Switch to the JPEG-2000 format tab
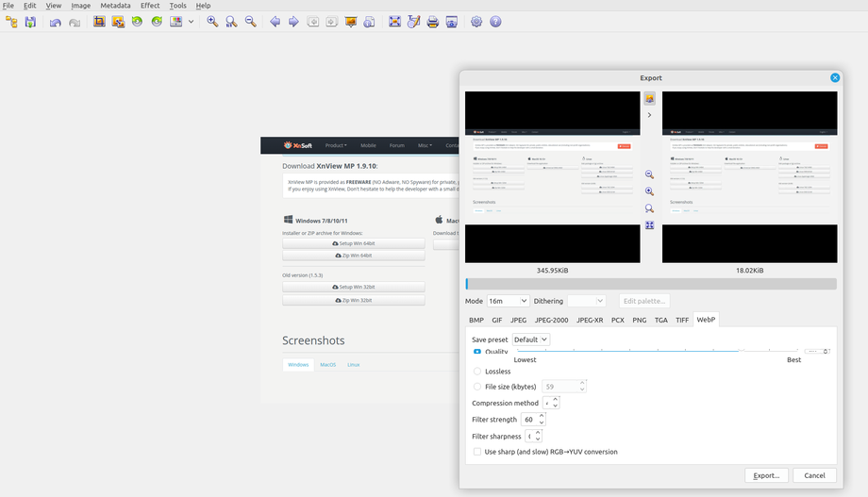Image resolution: width=868 pixels, height=497 pixels. click(551, 320)
